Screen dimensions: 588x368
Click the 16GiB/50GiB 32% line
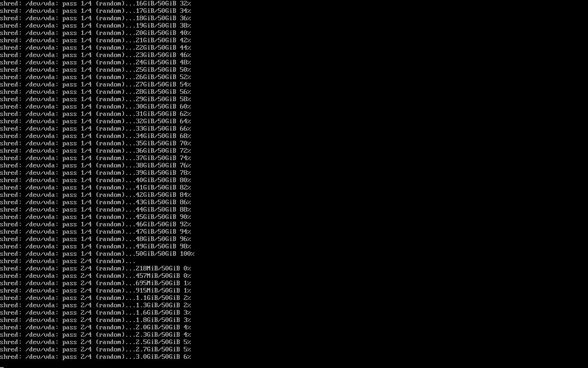tap(96, 3)
